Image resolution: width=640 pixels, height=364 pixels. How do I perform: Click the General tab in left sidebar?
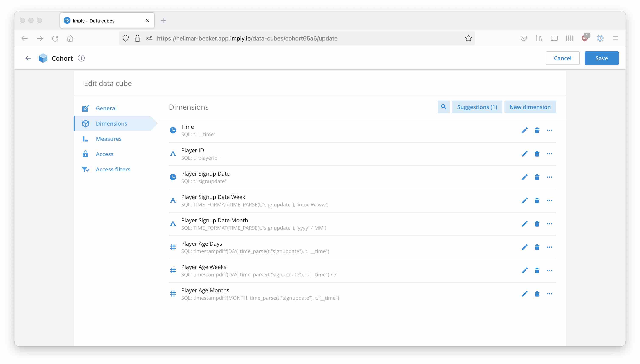(x=106, y=108)
